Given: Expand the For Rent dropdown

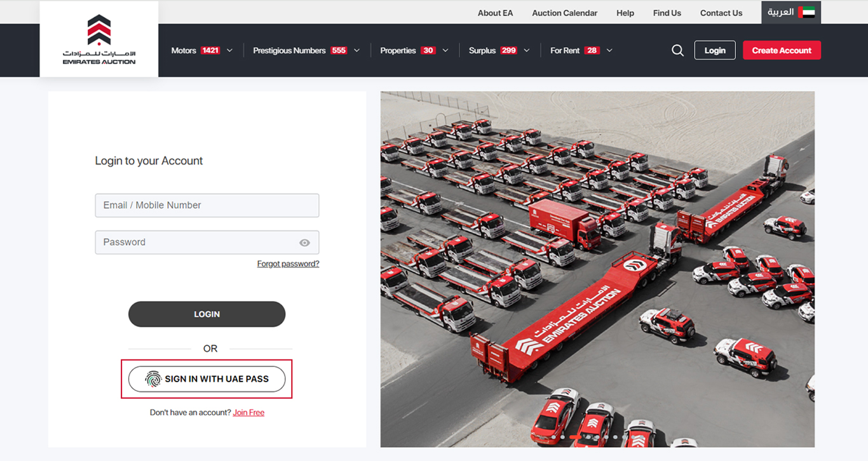Looking at the screenshot, I should [x=609, y=50].
